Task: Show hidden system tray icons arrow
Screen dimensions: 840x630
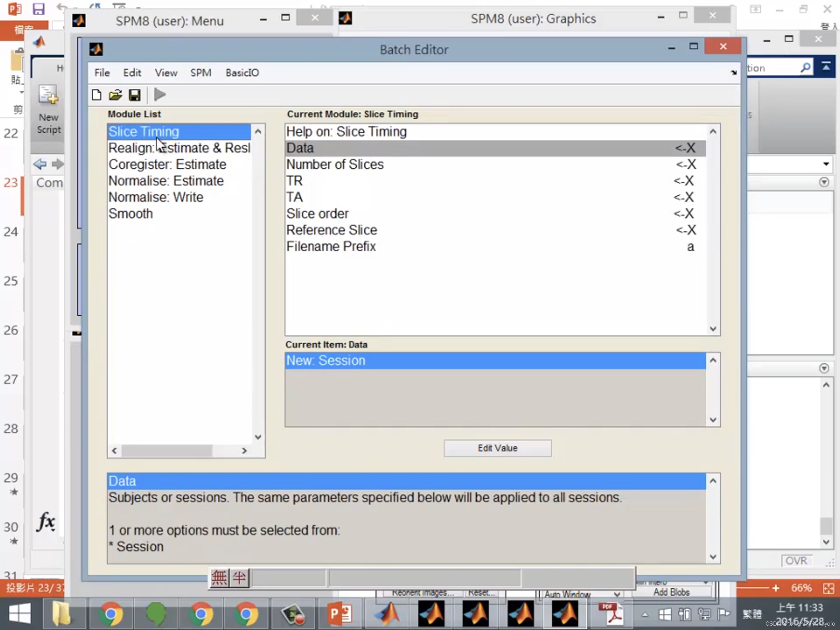Action: pyautogui.click(x=645, y=614)
